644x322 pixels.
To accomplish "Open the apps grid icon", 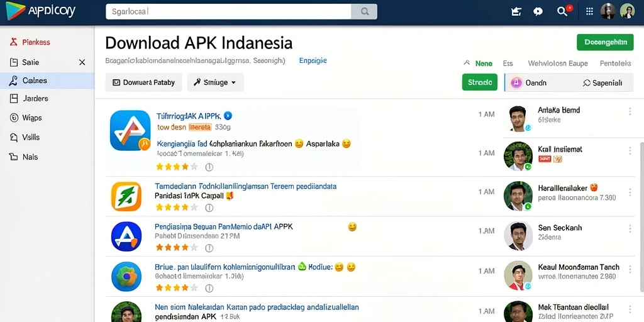I will point(589,11).
